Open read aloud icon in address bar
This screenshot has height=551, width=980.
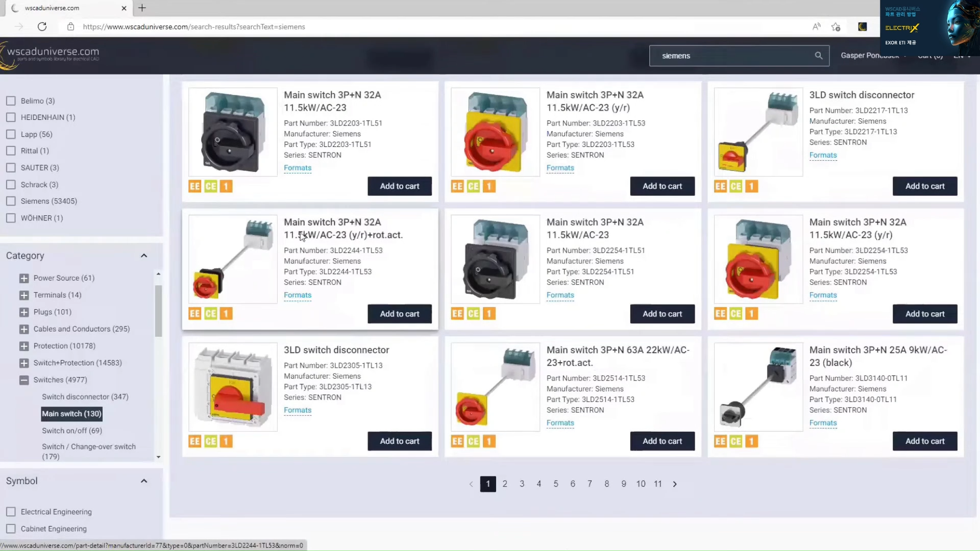[816, 27]
